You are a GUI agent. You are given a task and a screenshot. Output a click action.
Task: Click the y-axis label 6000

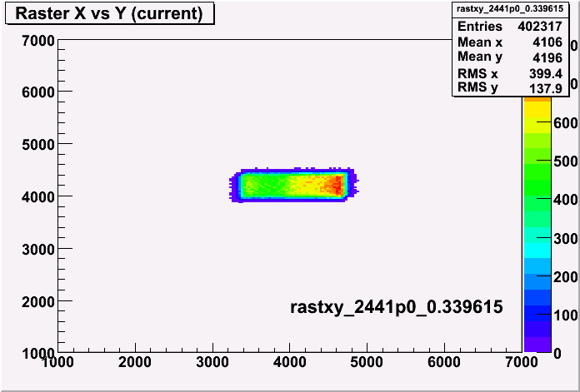pyautogui.click(x=38, y=92)
